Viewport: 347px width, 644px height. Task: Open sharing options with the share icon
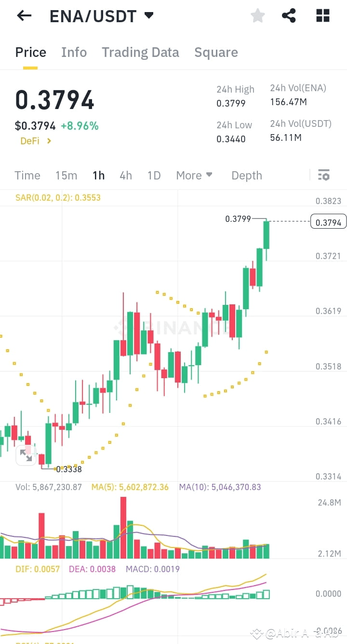(289, 15)
